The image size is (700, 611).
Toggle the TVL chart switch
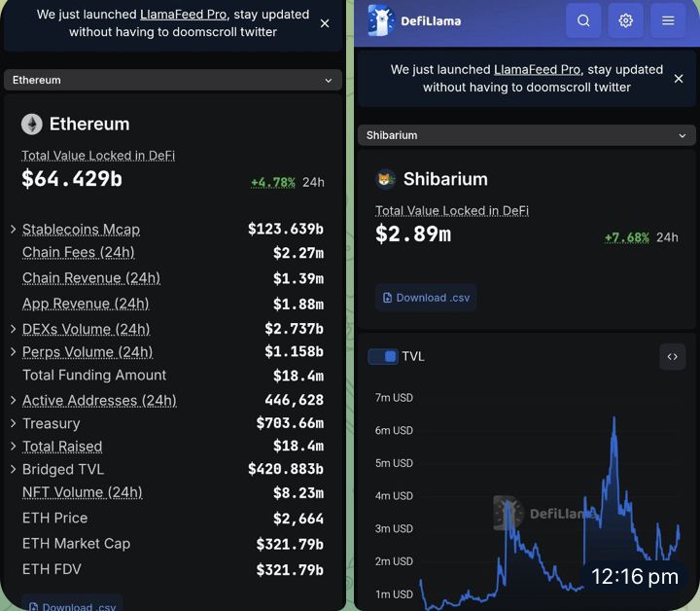(x=382, y=357)
